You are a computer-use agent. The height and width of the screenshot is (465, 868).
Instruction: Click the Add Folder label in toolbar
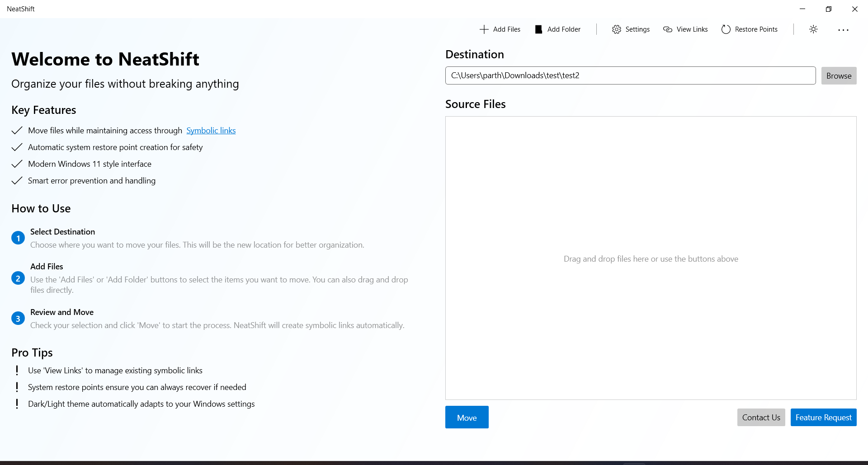(564, 29)
